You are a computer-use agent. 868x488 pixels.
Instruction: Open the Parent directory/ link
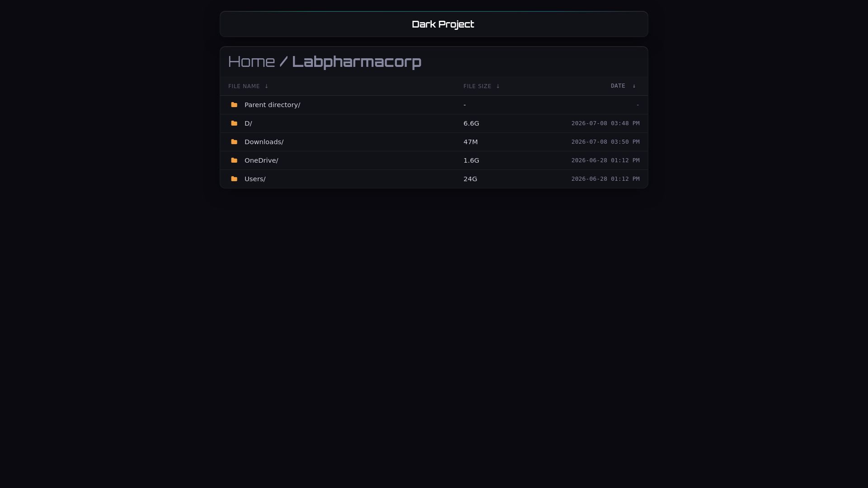point(272,105)
